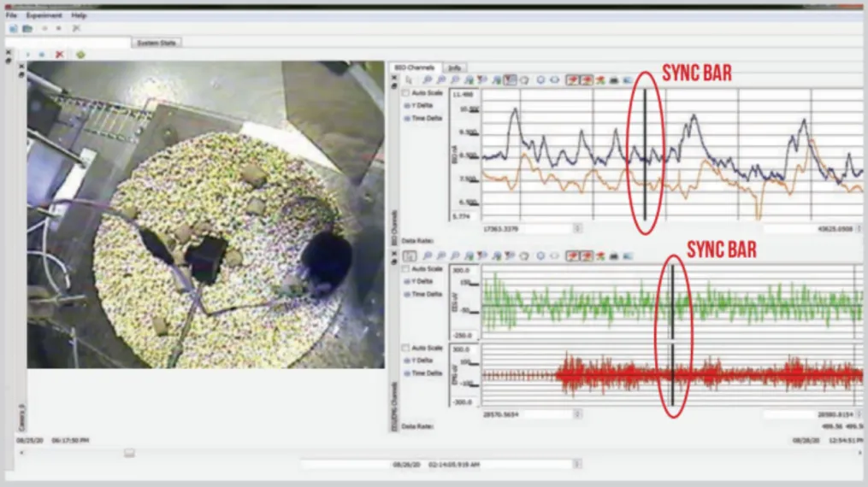Select the pointer tool in BIO Channels toolbar
Image resolution: width=868 pixels, height=487 pixels.
tap(409, 80)
